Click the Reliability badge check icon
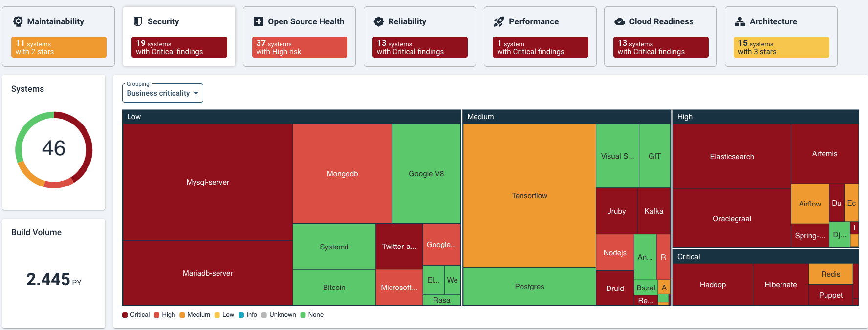Screen dimensions: 868x330 click(379, 21)
